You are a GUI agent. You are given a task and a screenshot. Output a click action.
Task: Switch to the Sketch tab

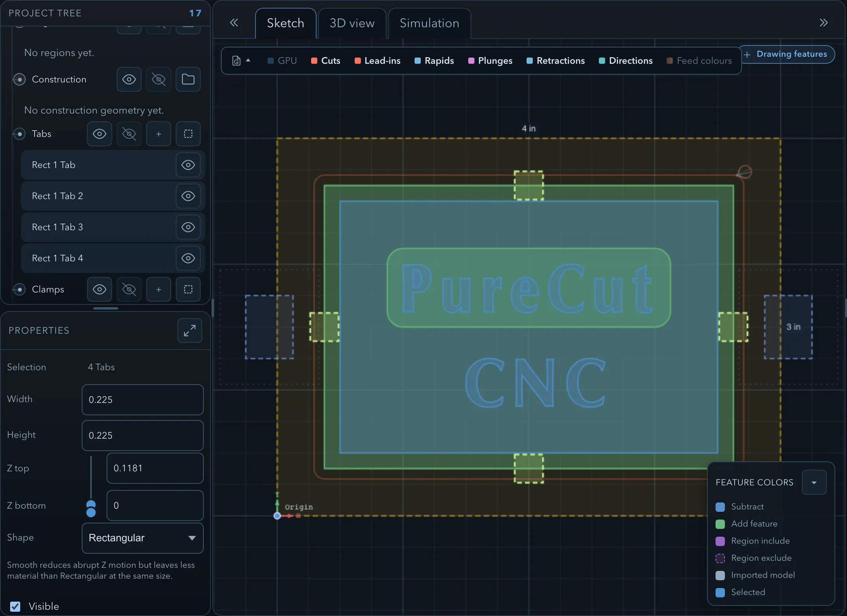tap(285, 23)
